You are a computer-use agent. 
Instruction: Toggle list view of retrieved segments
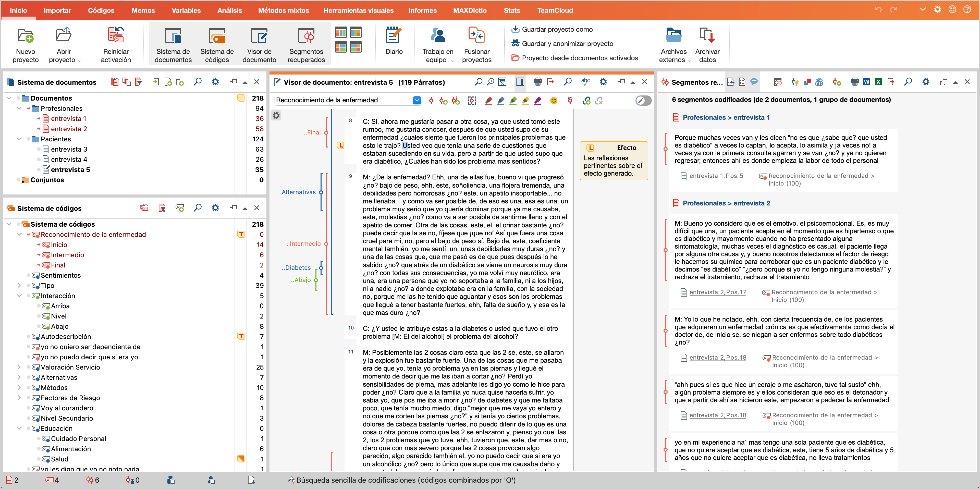coord(742,82)
